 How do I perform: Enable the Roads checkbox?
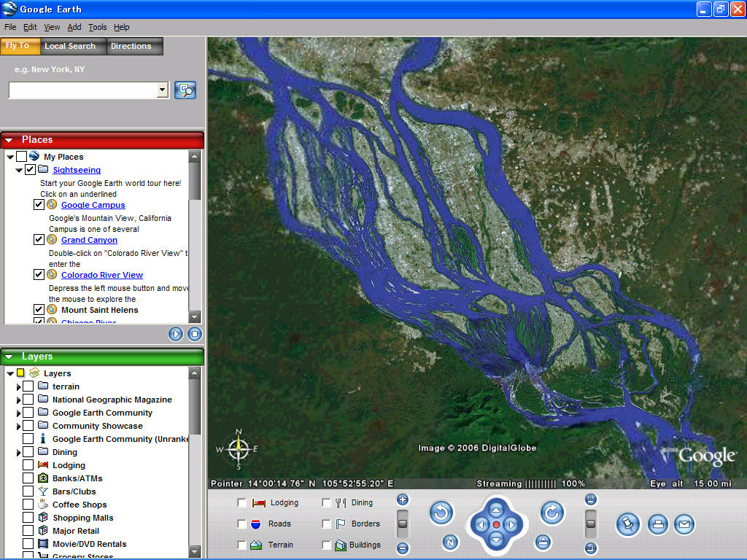click(242, 524)
